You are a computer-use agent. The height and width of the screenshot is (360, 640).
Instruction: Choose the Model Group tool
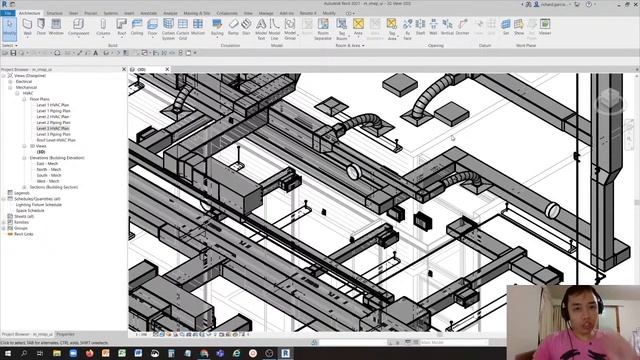click(x=290, y=29)
